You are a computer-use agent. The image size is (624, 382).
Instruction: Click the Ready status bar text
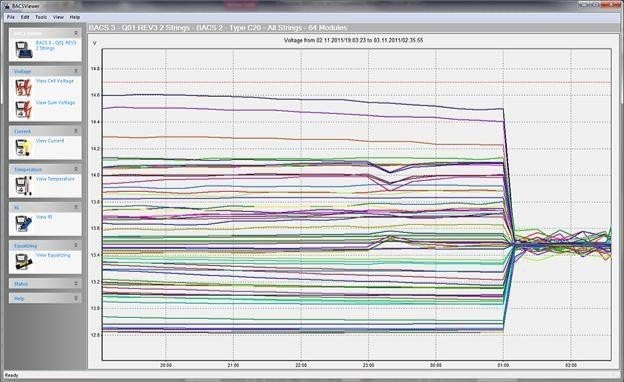click(11, 375)
